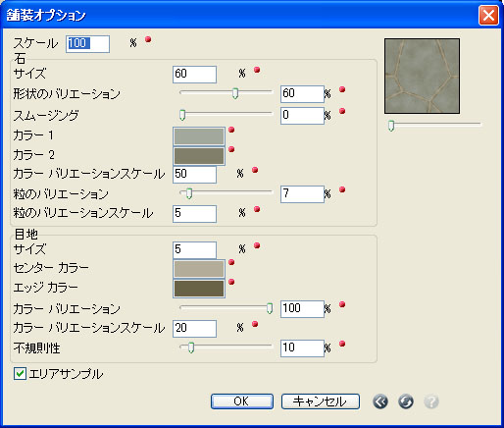Click the red dot beside 不規則性 field
This screenshot has width=504, height=428.
342,344
